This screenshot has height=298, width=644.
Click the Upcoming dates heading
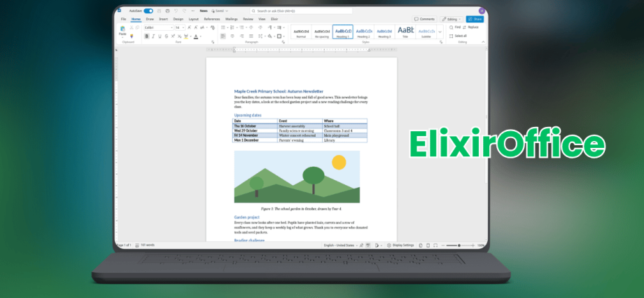[248, 115]
